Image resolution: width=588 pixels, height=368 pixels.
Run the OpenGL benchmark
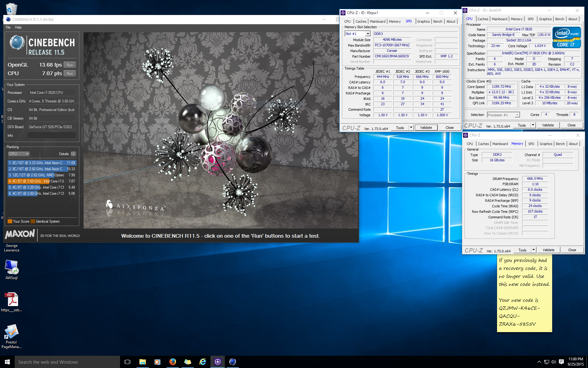tap(70, 65)
